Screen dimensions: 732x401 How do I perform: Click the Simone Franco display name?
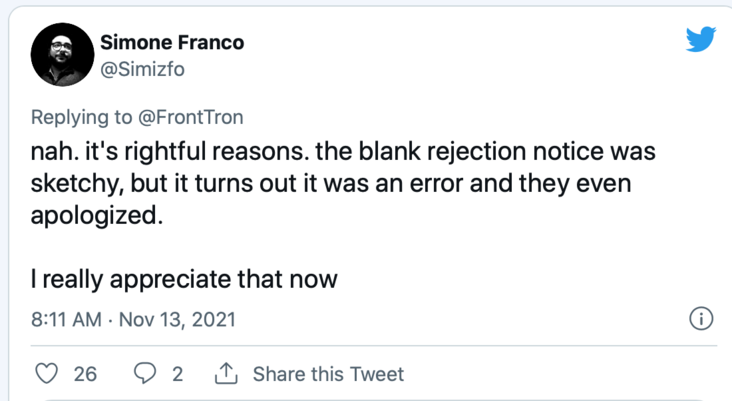[172, 42]
